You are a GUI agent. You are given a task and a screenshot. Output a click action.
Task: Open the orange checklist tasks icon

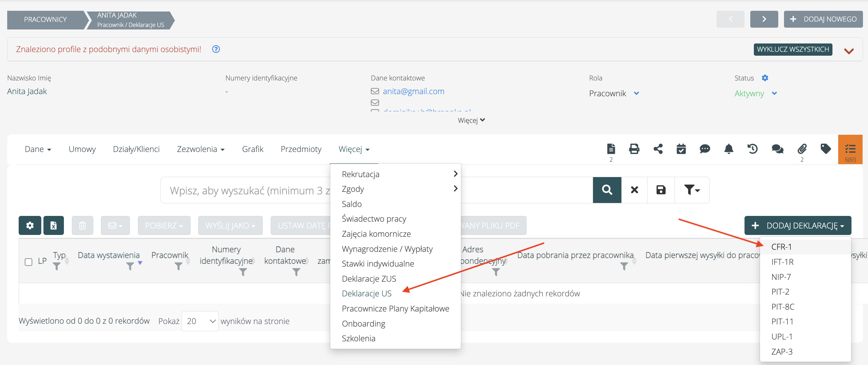[x=850, y=149]
